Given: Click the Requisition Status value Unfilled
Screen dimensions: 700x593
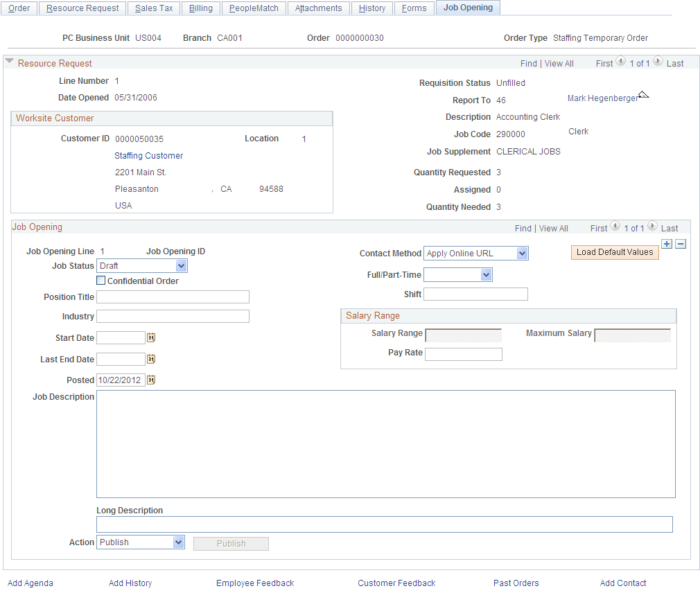Looking at the screenshot, I should tap(511, 83).
